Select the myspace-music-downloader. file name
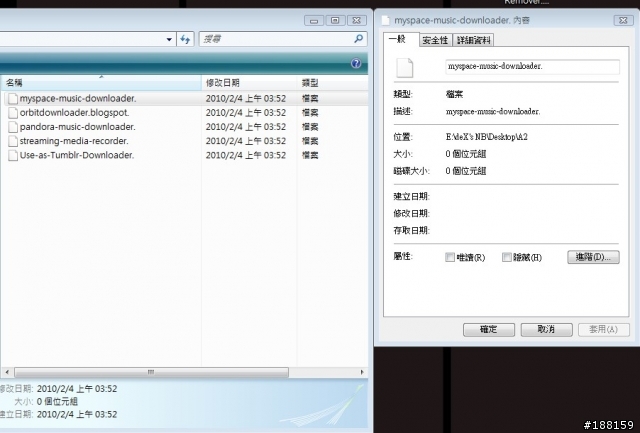This screenshot has height=433, width=640. pyautogui.click(x=78, y=99)
